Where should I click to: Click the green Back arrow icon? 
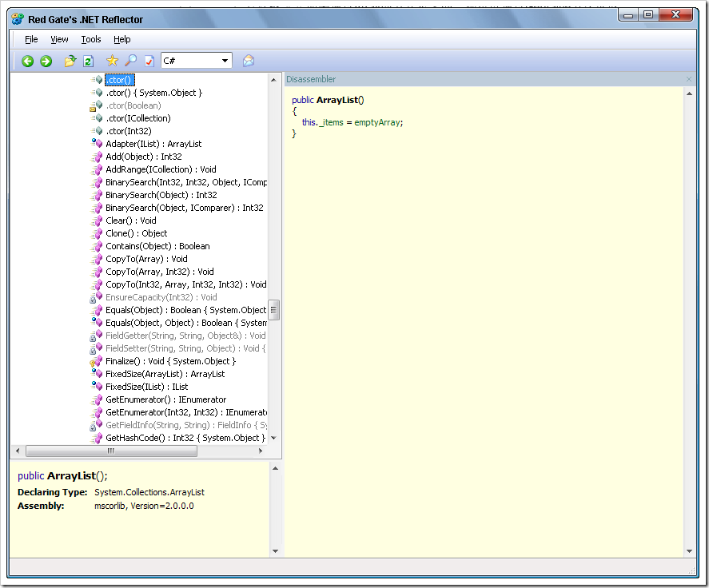(28, 61)
